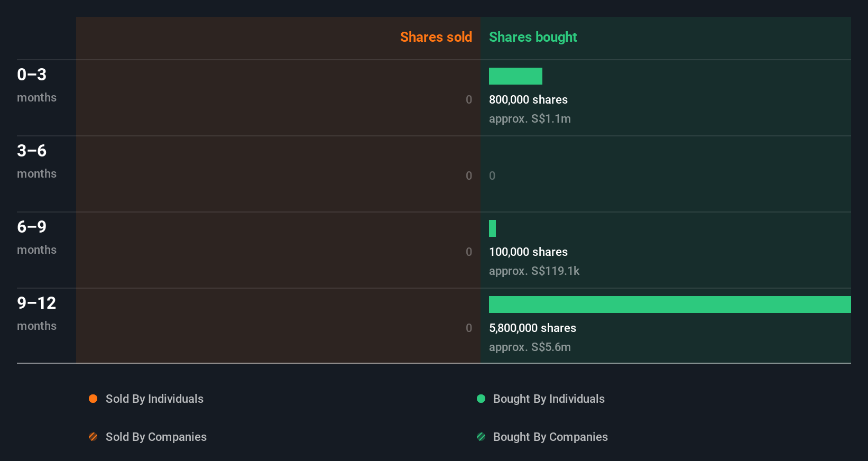This screenshot has width=868, height=461.
Task: Click the 6–9 months small green bar
Action: pos(492,228)
